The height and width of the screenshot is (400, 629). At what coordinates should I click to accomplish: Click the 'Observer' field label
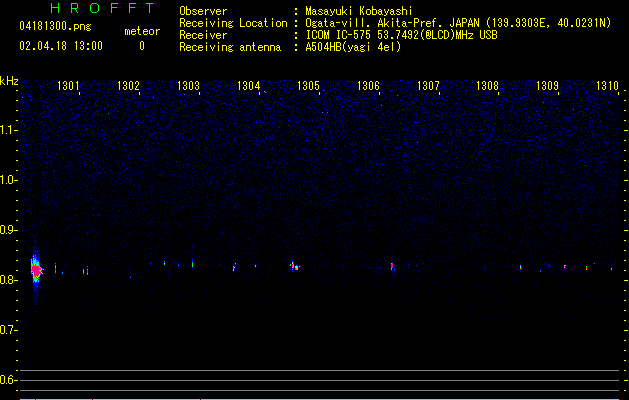click(x=203, y=11)
